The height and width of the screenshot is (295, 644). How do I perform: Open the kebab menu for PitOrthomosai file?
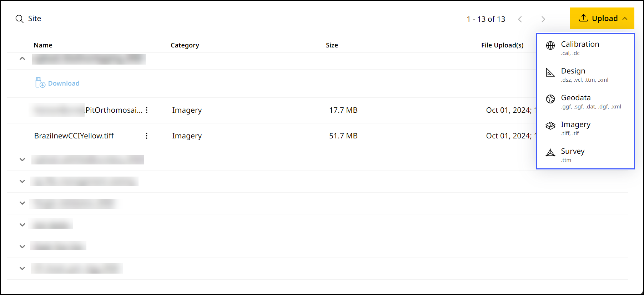click(147, 110)
